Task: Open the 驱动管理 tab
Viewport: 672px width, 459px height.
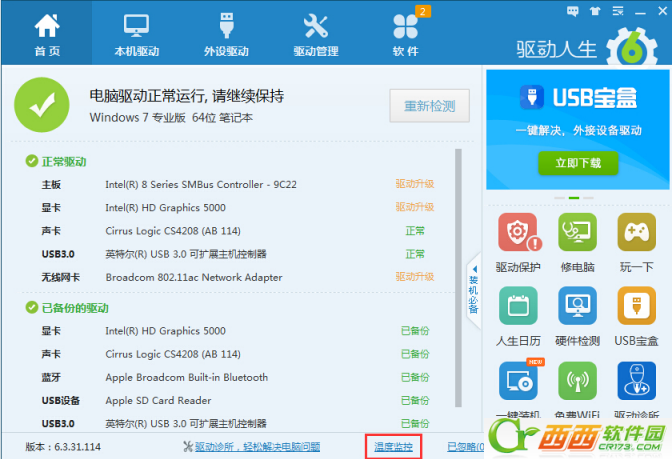Action: 316,33
